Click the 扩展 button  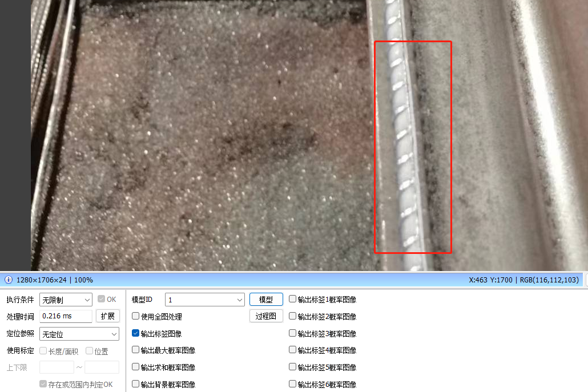point(108,316)
